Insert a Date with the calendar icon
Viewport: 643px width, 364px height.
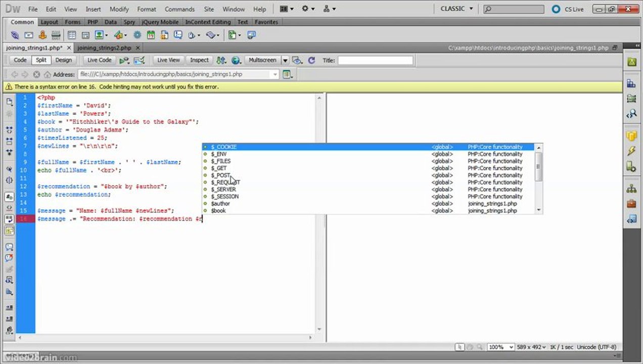click(x=151, y=35)
